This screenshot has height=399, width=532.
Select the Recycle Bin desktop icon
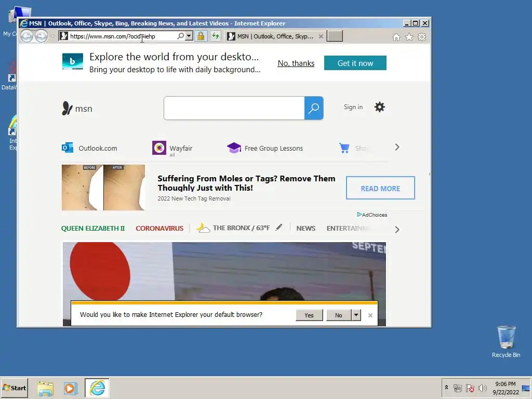[x=506, y=342]
